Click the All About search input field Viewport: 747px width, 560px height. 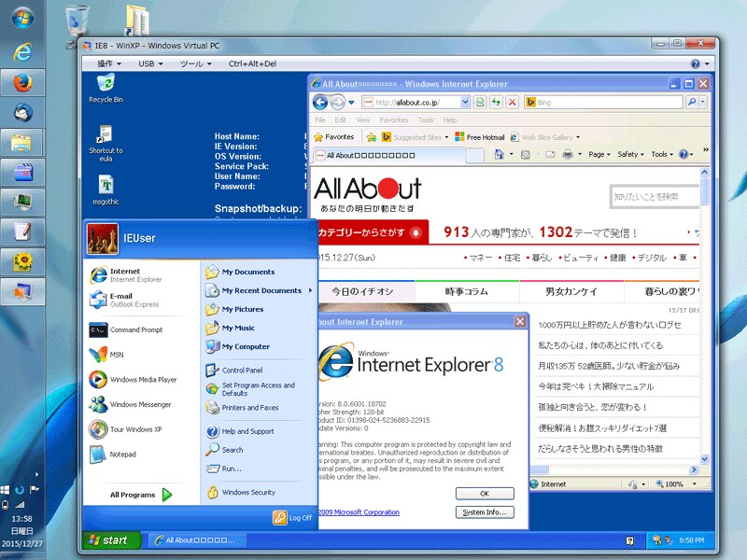(x=655, y=197)
